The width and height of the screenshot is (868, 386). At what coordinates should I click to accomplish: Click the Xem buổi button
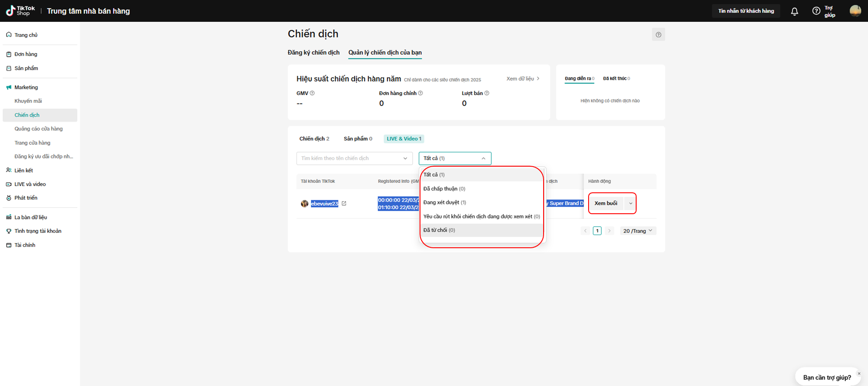606,204
